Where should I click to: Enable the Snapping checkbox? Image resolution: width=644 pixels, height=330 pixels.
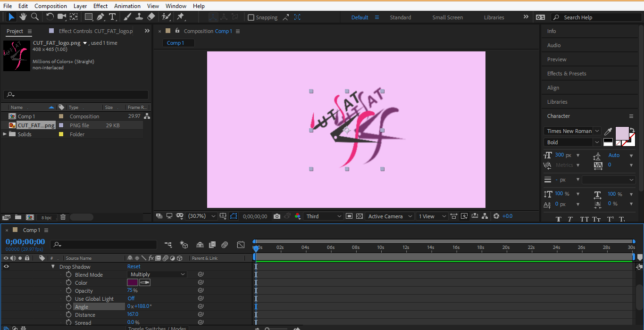pyautogui.click(x=251, y=17)
